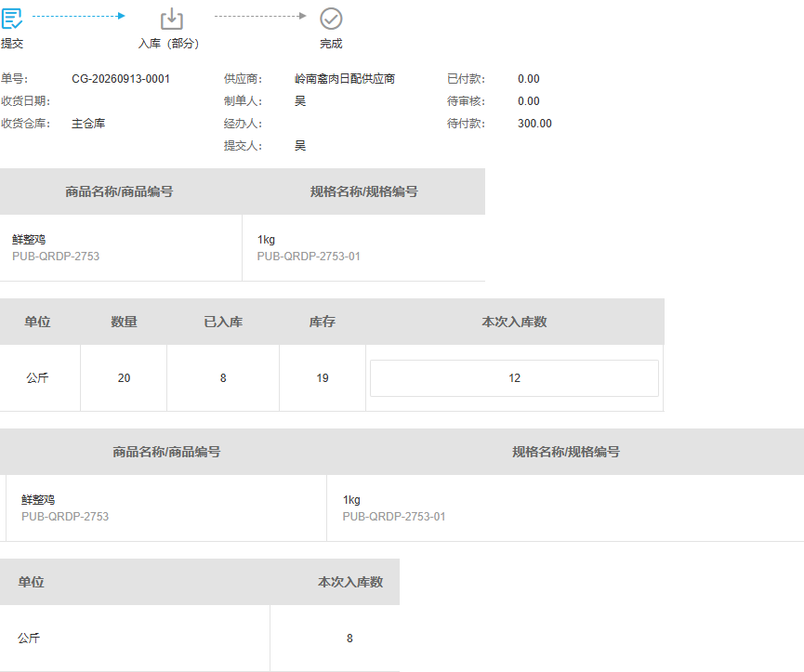
Task: Click the 收货日期 label
Action: [x=26, y=101]
